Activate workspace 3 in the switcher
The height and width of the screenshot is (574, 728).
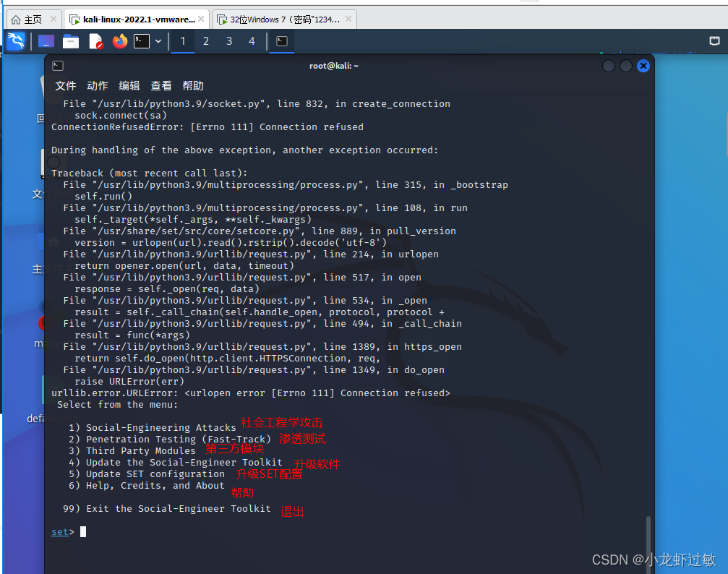click(x=228, y=41)
